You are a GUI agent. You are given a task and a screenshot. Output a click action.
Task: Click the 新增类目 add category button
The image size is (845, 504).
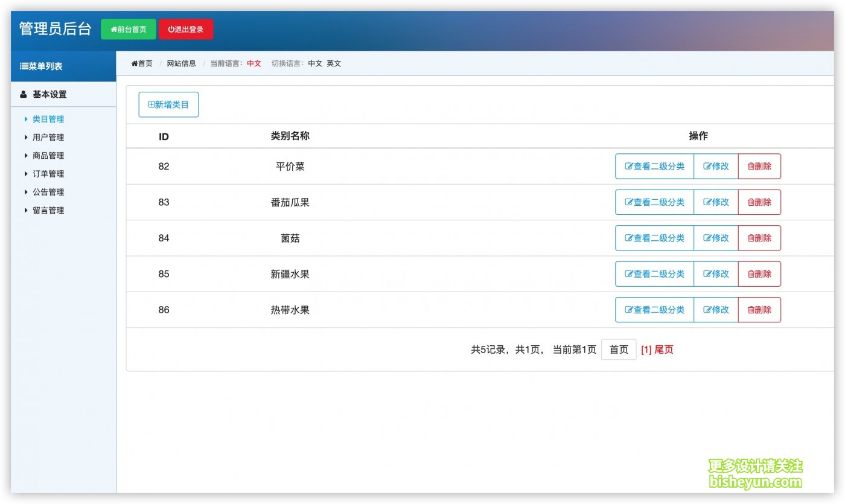[x=168, y=104]
